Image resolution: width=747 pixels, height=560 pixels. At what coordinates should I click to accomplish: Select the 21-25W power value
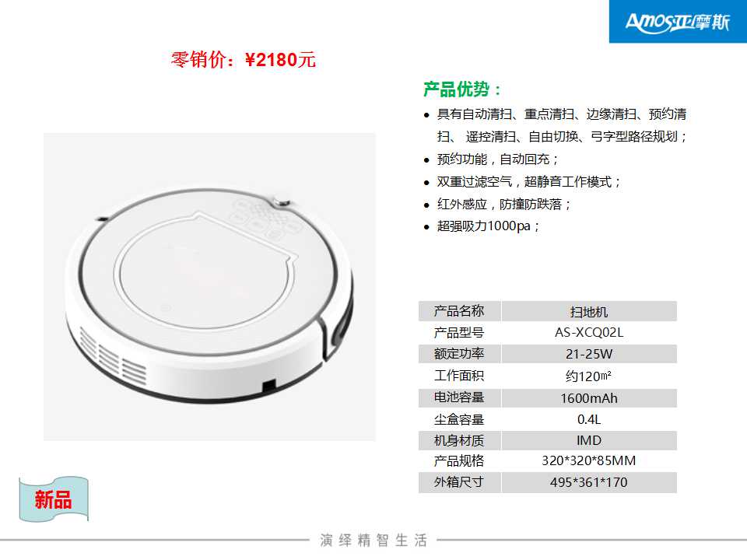[x=589, y=354]
